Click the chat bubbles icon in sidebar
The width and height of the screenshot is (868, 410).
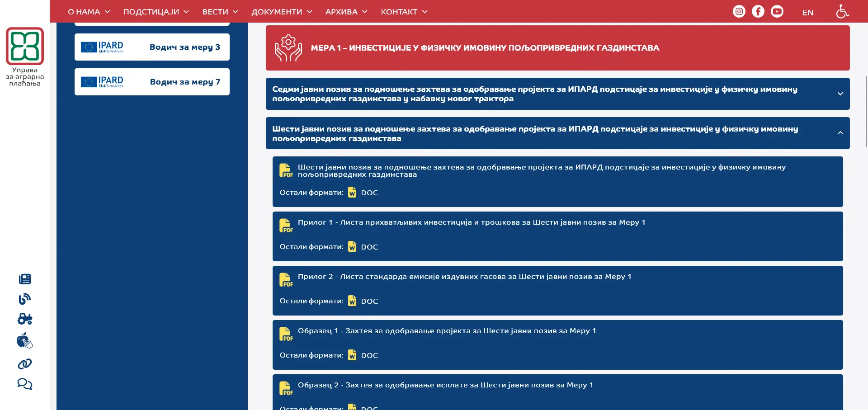[25, 384]
